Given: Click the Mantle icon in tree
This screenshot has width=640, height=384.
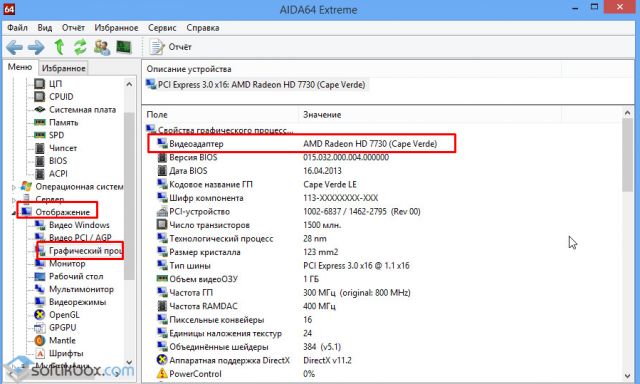Looking at the screenshot, I should (40, 340).
